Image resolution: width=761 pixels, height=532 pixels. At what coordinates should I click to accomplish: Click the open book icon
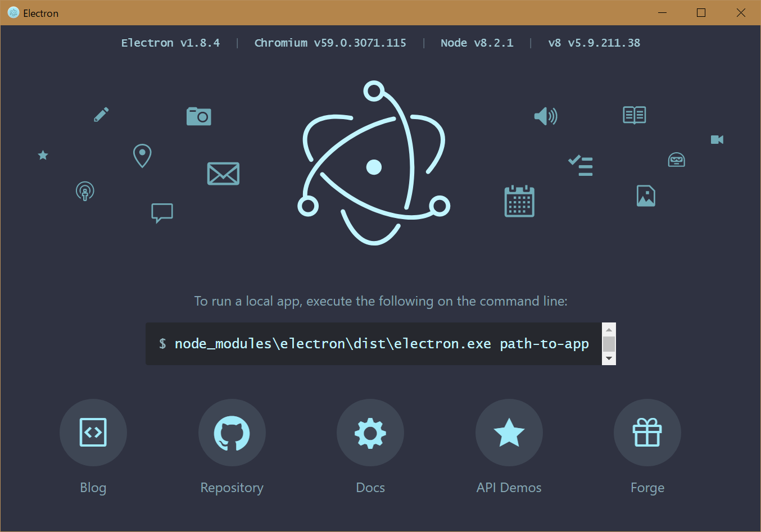(x=634, y=115)
